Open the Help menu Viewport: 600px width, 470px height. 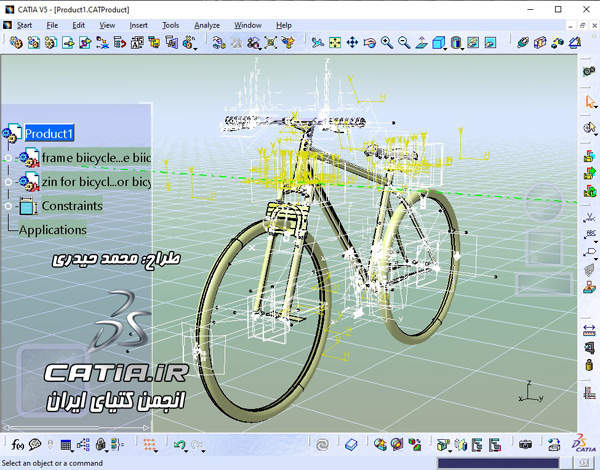(x=284, y=25)
